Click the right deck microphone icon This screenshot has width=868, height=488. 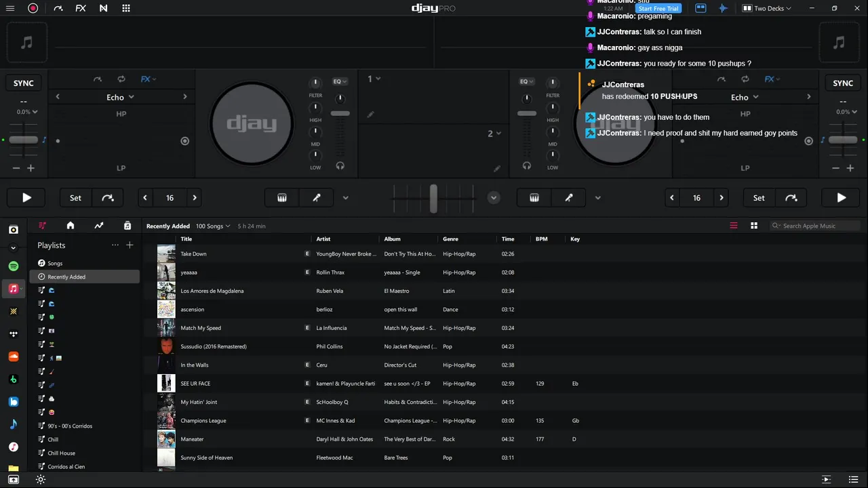(569, 198)
